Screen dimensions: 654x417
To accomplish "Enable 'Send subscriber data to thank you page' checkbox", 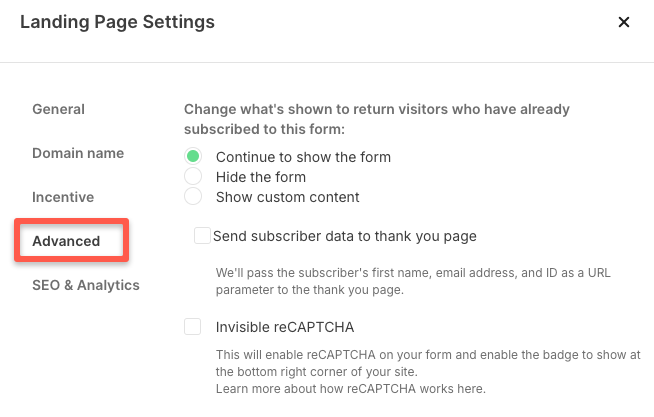I will click(203, 236).
